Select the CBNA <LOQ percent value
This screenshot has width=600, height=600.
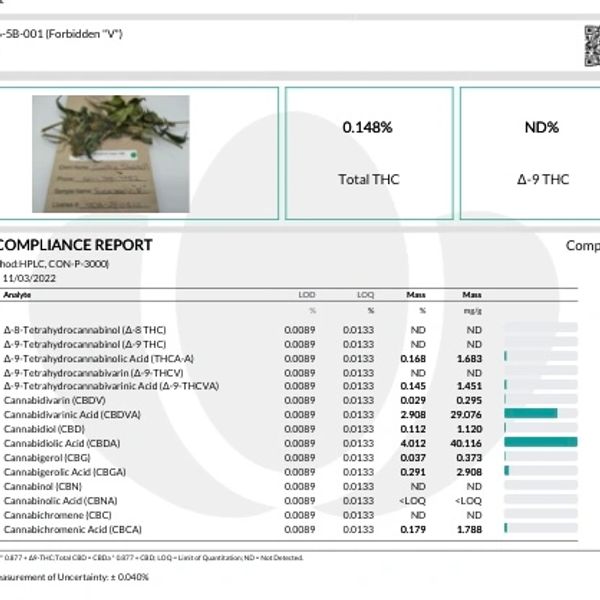[412, 501]
